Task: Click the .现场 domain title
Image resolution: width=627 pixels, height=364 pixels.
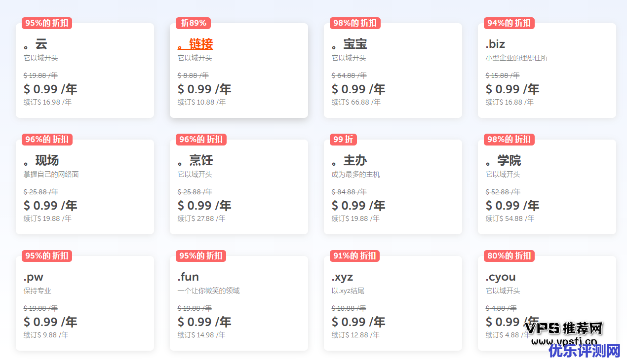Action: click(41, 161)
